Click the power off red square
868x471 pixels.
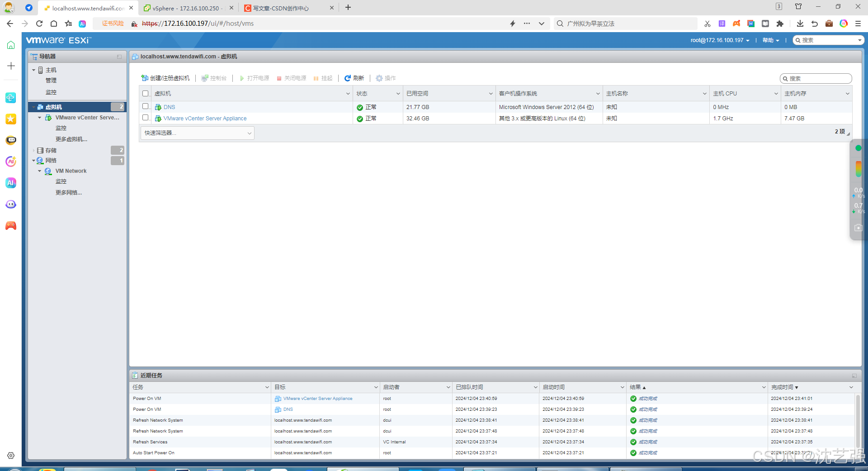click(x=279, y=78)
